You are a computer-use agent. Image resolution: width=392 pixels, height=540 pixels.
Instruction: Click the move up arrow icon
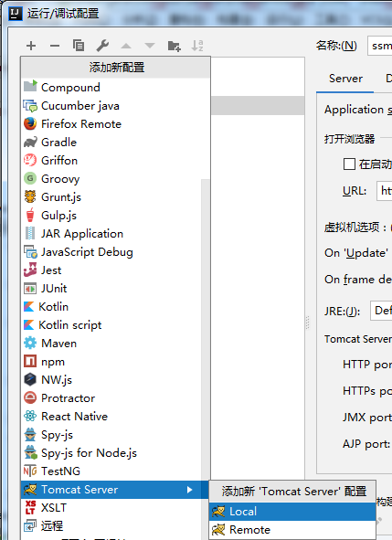tap(126, 46)
